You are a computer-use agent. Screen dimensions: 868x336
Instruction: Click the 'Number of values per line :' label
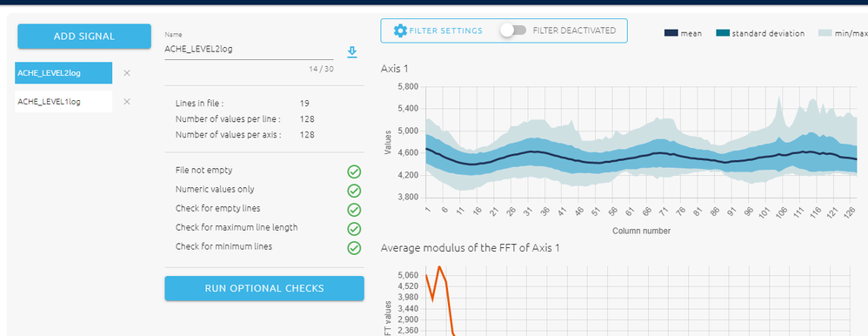pos(228,118)
